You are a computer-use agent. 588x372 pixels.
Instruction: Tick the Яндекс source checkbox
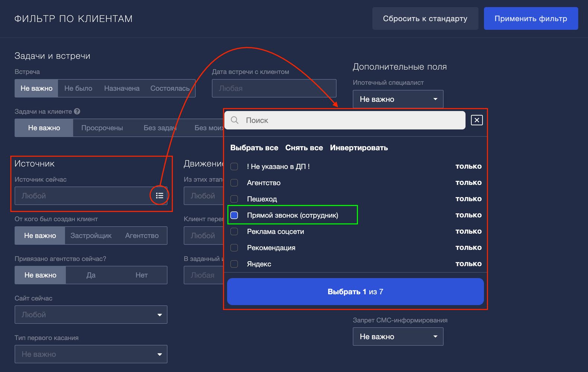[x=234, y=264]
